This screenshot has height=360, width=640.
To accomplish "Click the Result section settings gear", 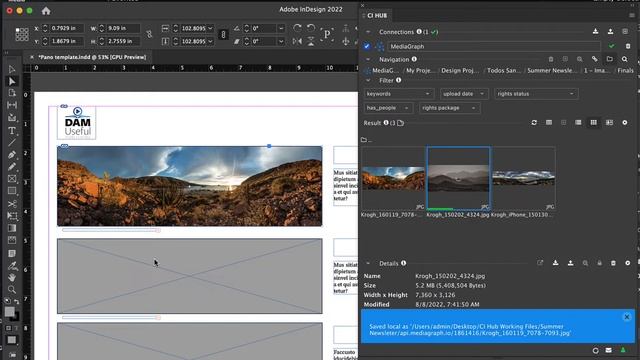I will click(624, 122).
